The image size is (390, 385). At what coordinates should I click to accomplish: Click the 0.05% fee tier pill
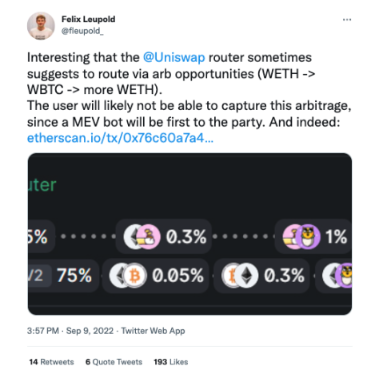pos(156,276)
